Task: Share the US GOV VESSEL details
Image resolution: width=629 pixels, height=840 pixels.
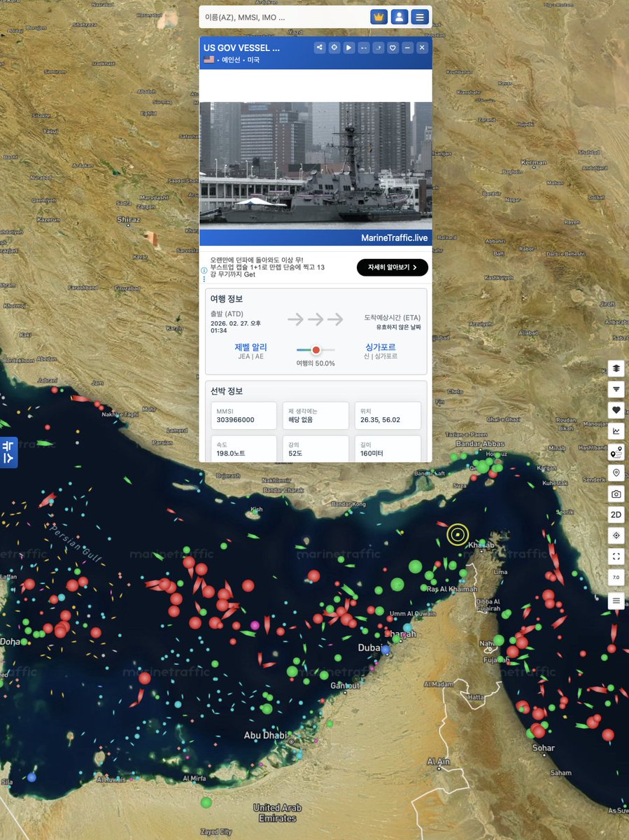Action: point(320,48)
